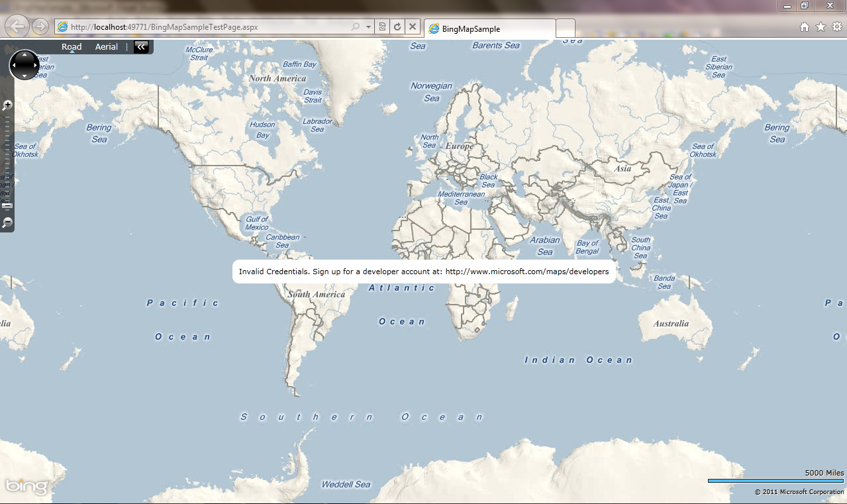
Task: Pan the map left with compass arrow
Action: pyautogui.click(x=13, y=65)
